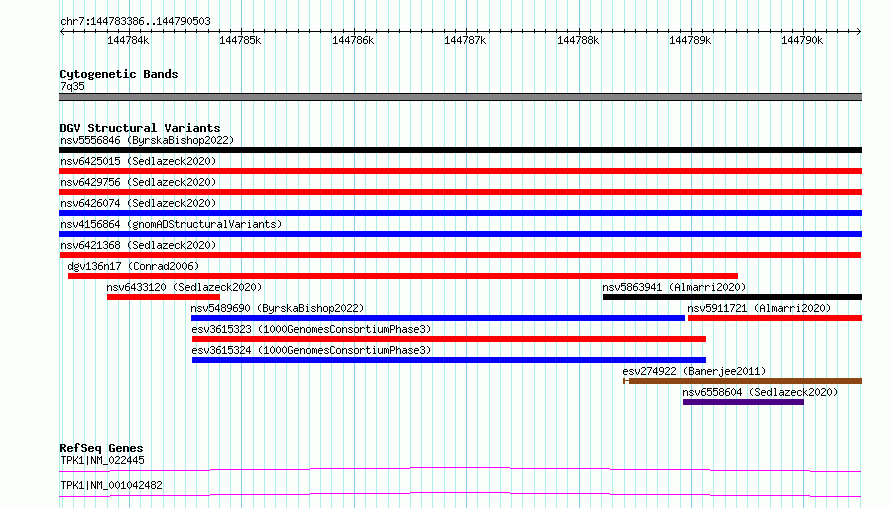This screenshot has height=508, width=890.
Task: Select the 144790k ruler tick label
Action: click(x=802, y=40)
